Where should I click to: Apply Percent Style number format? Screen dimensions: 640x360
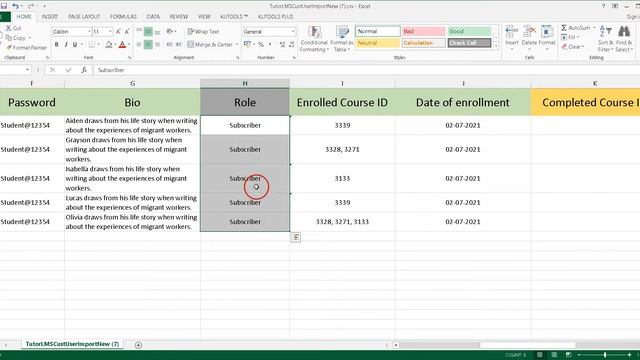[x=260, y=44]
